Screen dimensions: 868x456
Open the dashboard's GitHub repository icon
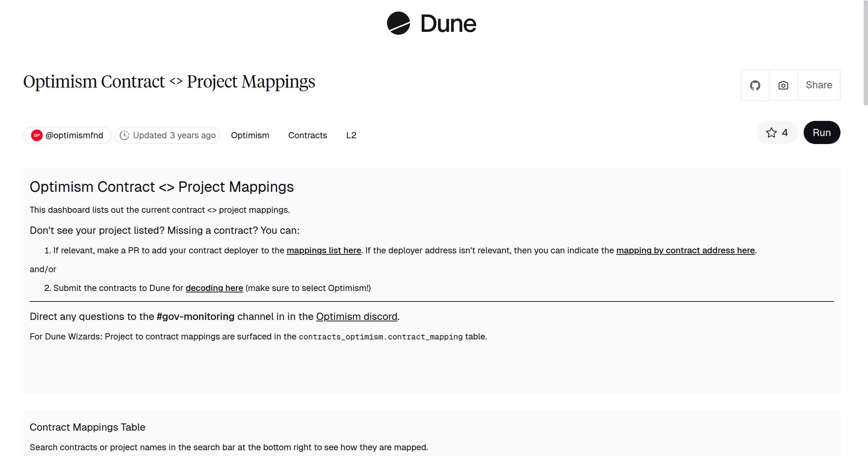755,85
